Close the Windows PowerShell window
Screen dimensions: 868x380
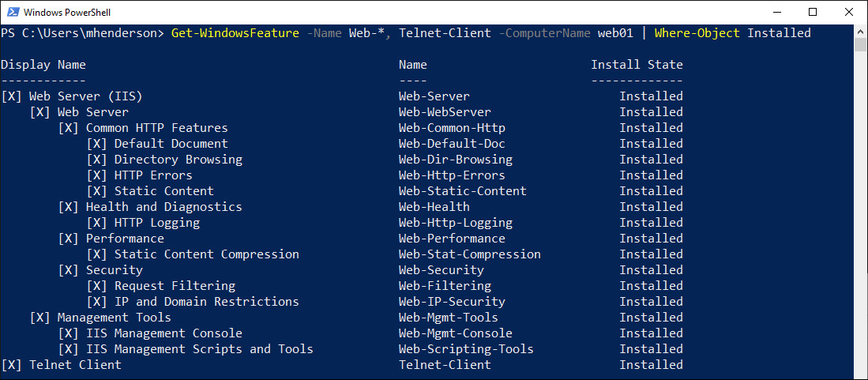[847, 12]
